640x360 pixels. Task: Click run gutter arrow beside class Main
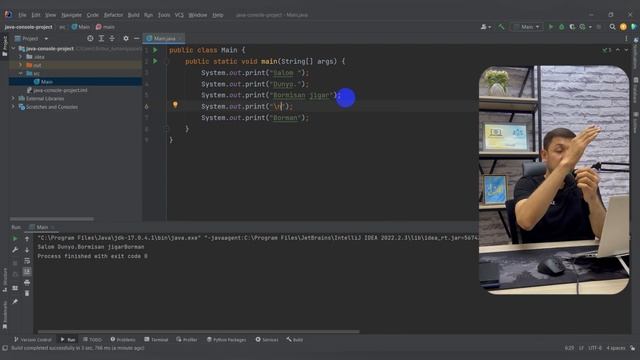(155, 50)
